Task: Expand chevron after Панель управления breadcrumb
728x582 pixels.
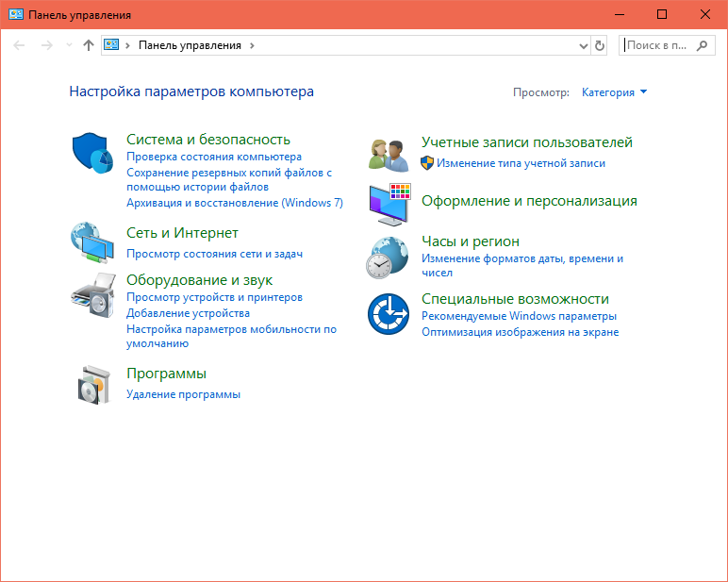Action: click(252, 45)
